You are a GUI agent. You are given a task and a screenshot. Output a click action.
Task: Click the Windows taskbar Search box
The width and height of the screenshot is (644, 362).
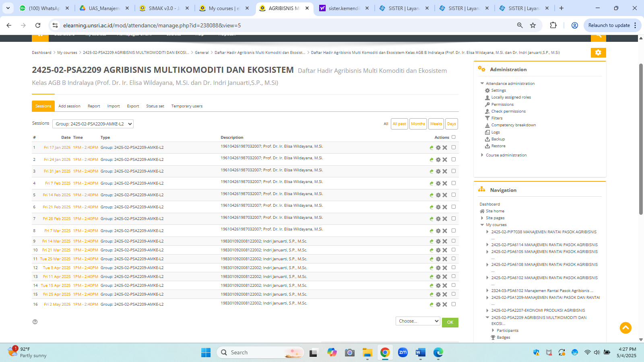pyautogui.click(x=260, y=352)
